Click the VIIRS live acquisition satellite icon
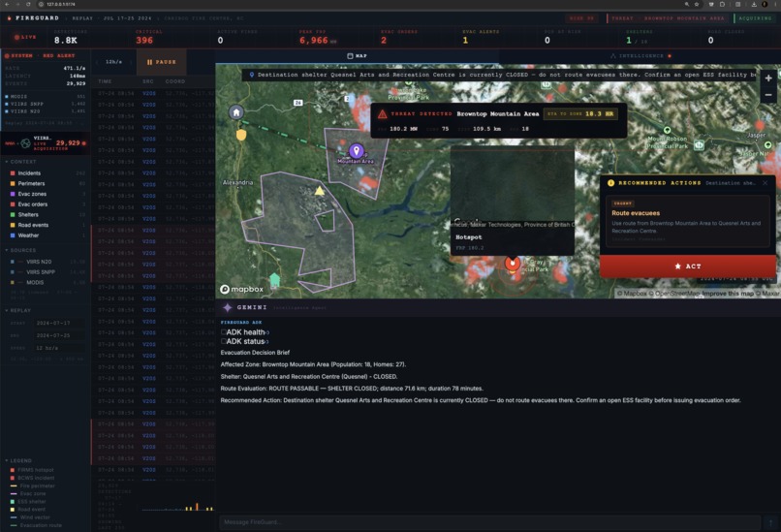The height and width of the screenshot is (532, 781). pyautogui.click(x=25, y=143)
